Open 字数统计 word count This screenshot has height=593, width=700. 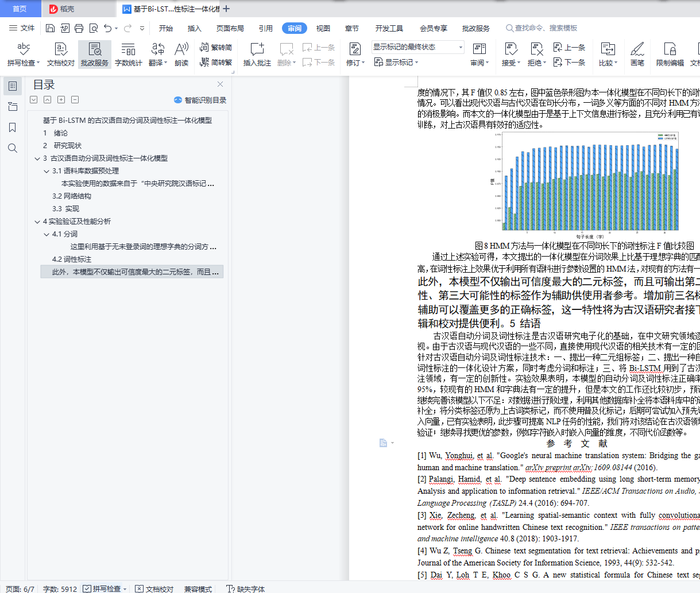(129, 55)
